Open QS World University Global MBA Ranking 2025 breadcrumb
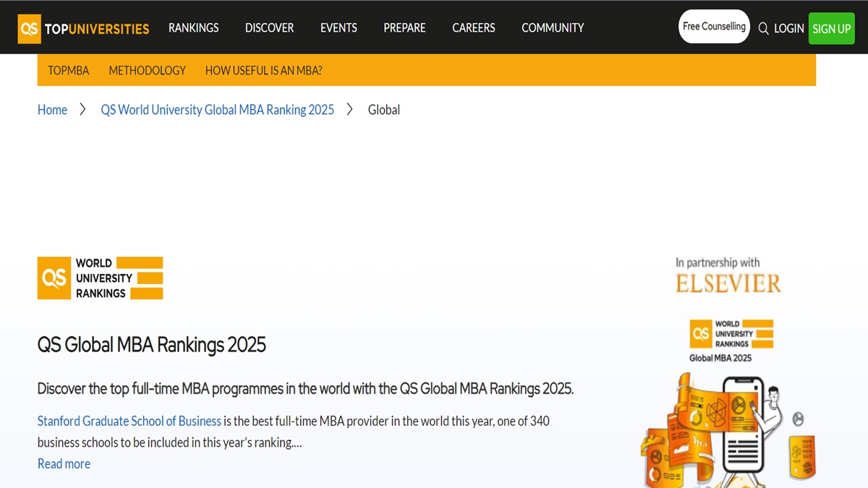This screenshot has width=868, height=488. [x=218, y=110]
